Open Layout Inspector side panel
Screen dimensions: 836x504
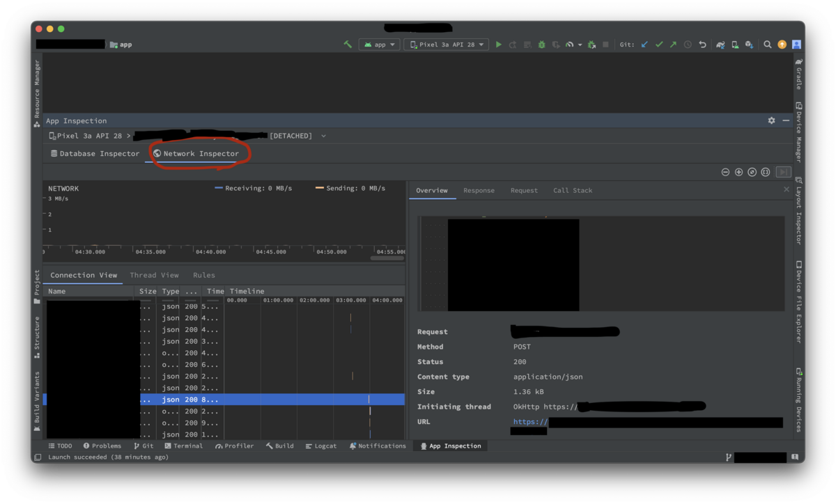798,211
